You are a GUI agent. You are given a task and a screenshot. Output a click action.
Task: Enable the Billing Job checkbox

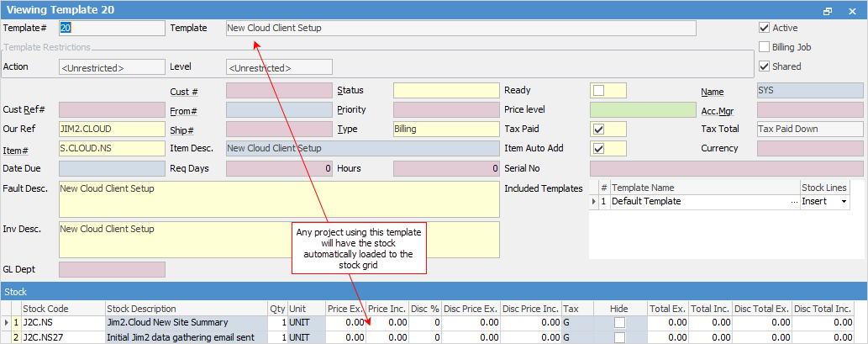click(764, 47)
